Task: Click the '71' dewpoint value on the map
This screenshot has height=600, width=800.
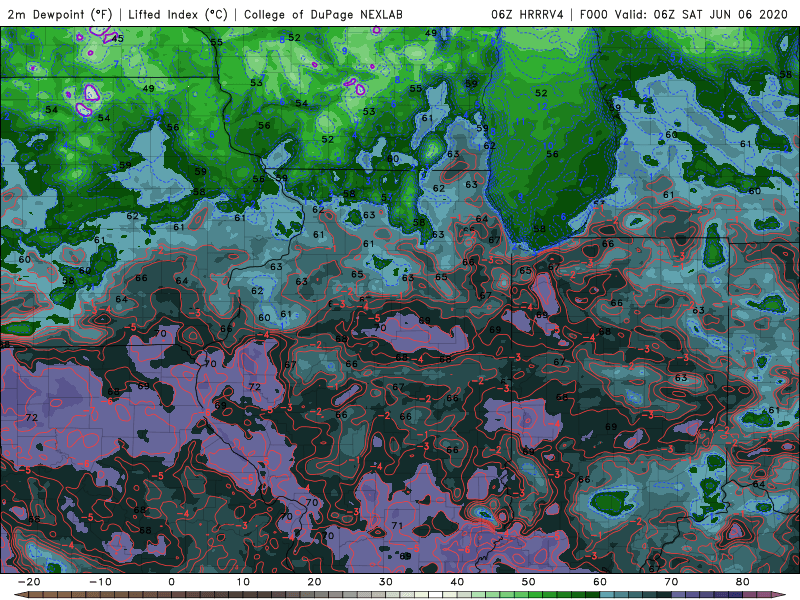Action: [x=397, y=526]
